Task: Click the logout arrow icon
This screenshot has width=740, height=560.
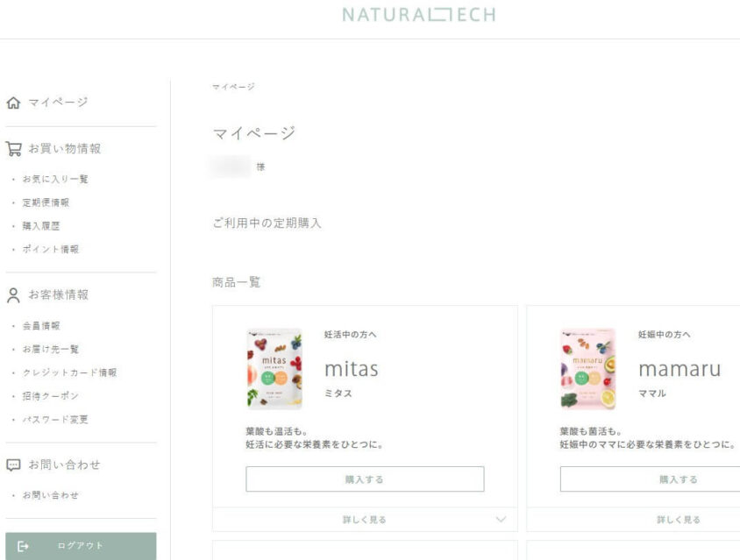Action: point(23,546)
